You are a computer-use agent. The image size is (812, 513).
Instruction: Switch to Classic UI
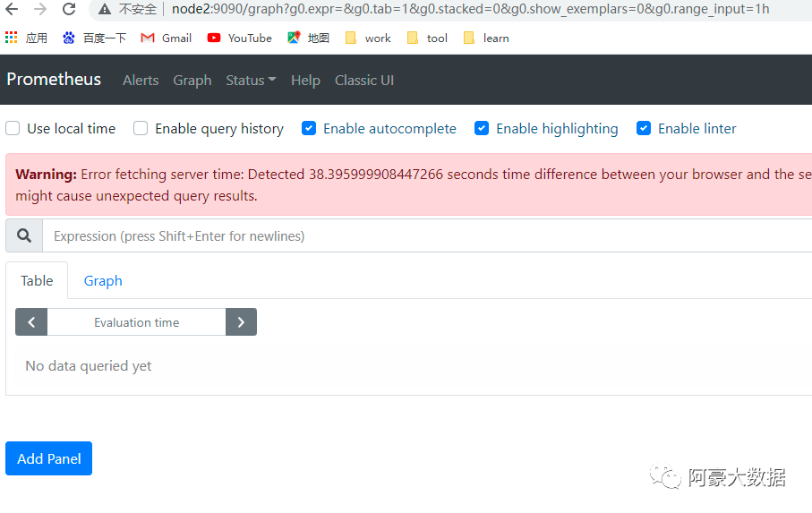(364, 81)
